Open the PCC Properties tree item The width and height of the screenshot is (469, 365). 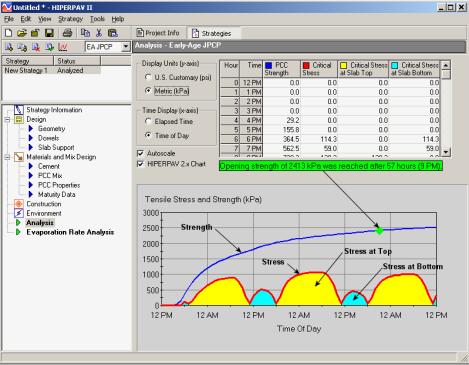59,185
